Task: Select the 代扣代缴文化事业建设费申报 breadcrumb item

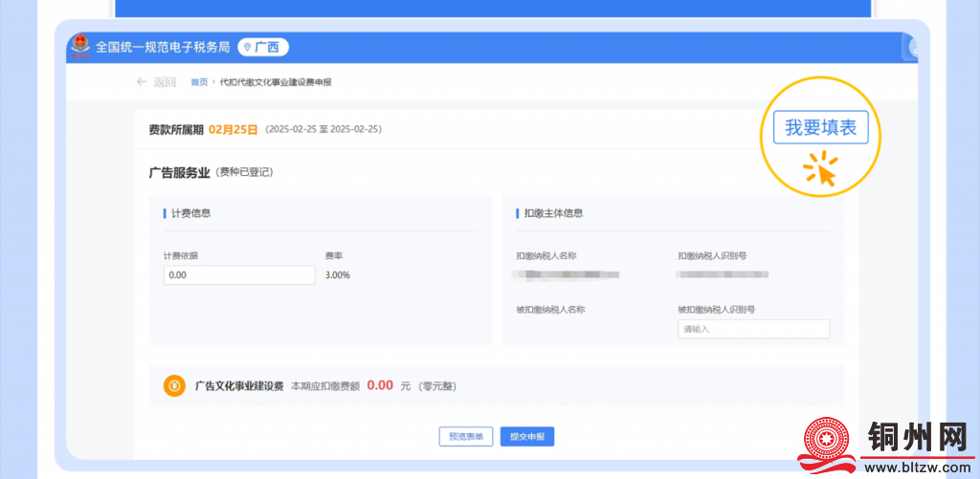Action: point(276,82)
